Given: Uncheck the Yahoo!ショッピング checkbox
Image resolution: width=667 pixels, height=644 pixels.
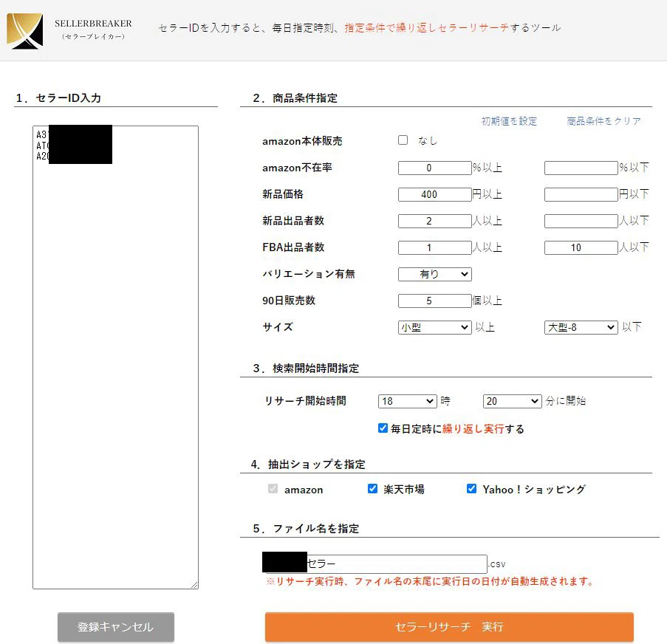Looking at the screenshot, I should click(x=472, y=489).
